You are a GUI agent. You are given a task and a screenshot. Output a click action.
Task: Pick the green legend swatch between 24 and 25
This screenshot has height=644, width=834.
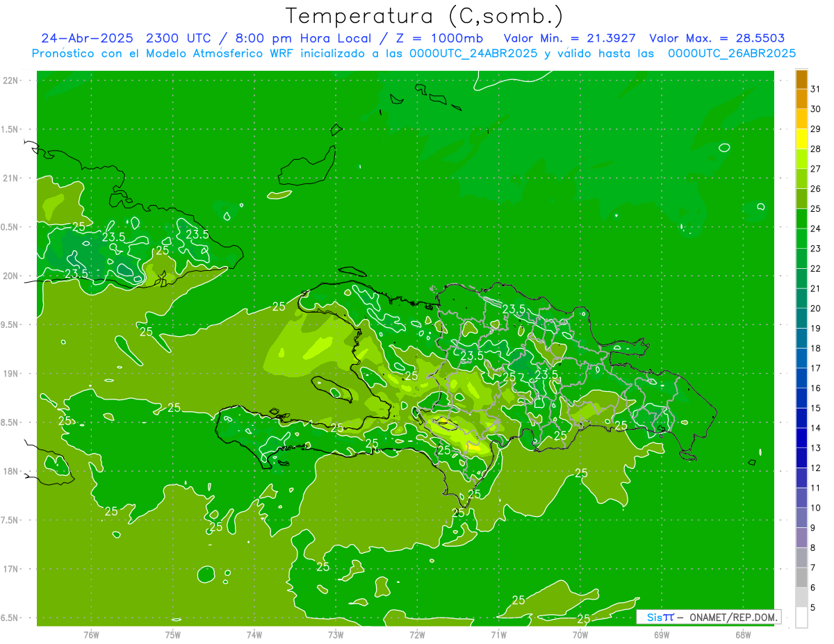pos(801,218)
